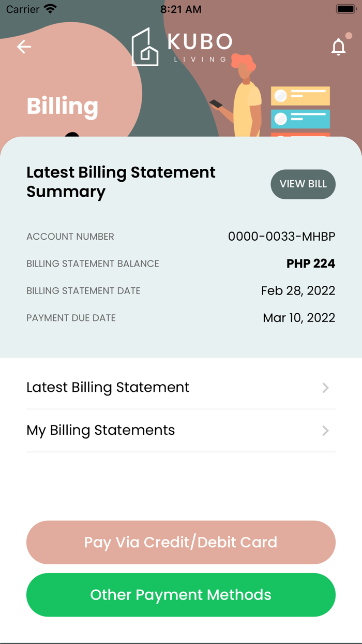Viewport: 362px width, 644px height.
Task: Tap the red notification badge dot
Action: pos(349,36)
